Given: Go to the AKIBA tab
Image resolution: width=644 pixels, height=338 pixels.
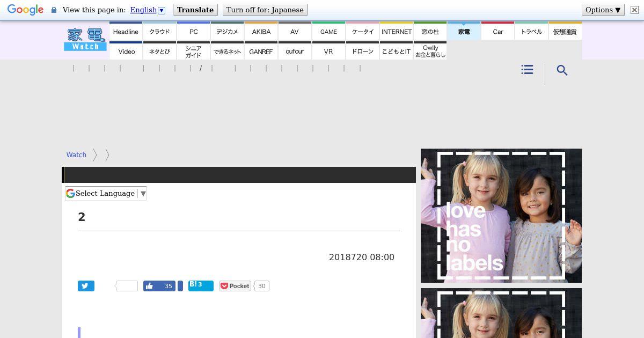Looking at the screenshot, I should click(x=261, y=31).
